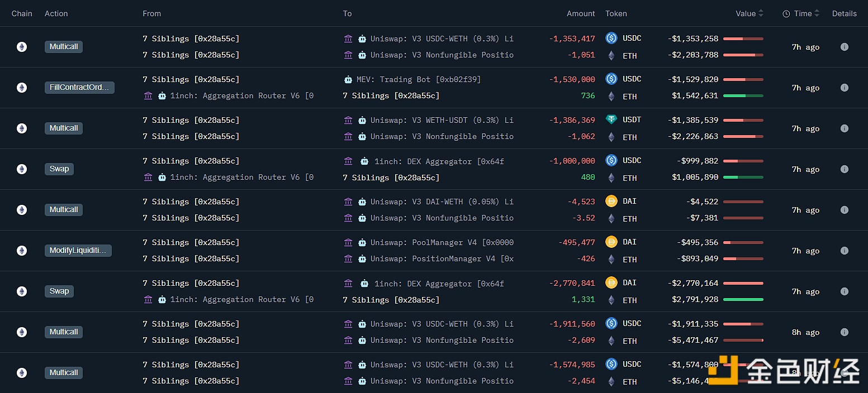This screenshot has height=393, width=868.
Task: Open details info for the FillContractOrder row
Action: click(844, 88)
